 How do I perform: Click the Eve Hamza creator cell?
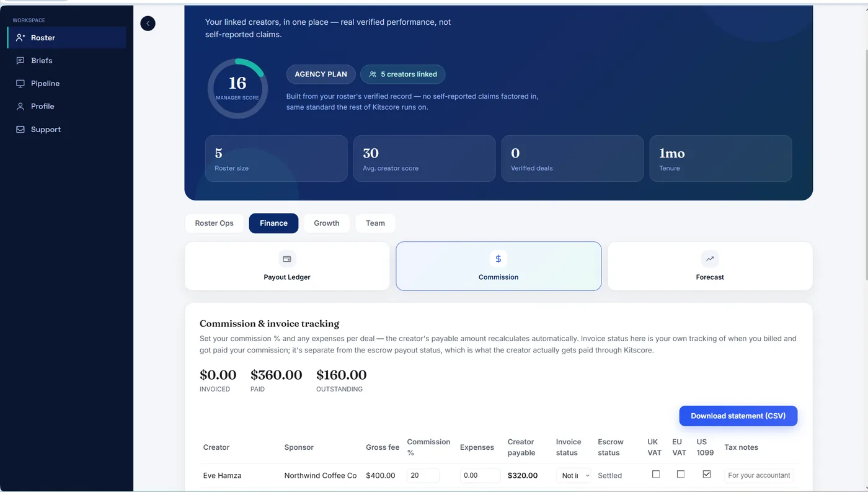[x=222, y=476]
